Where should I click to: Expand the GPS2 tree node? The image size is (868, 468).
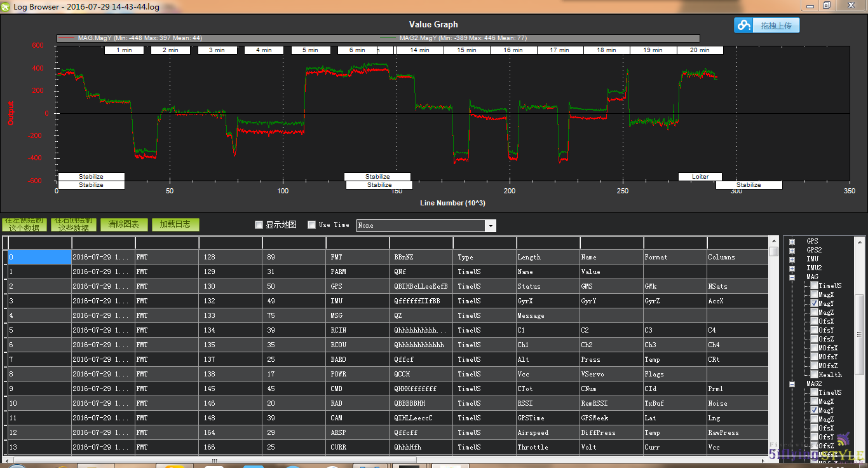pos(792,251)
